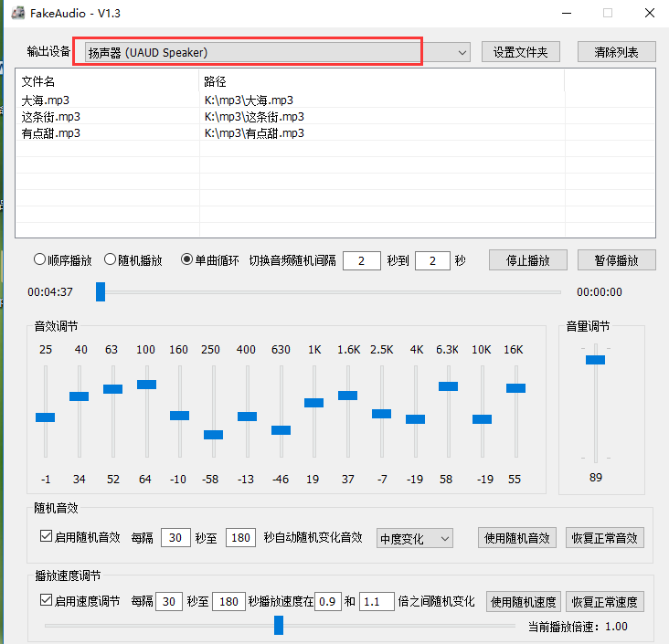669x644 pixels.
Task: Click the random effect minimum interval field 30
Action: tap(175, 537)
